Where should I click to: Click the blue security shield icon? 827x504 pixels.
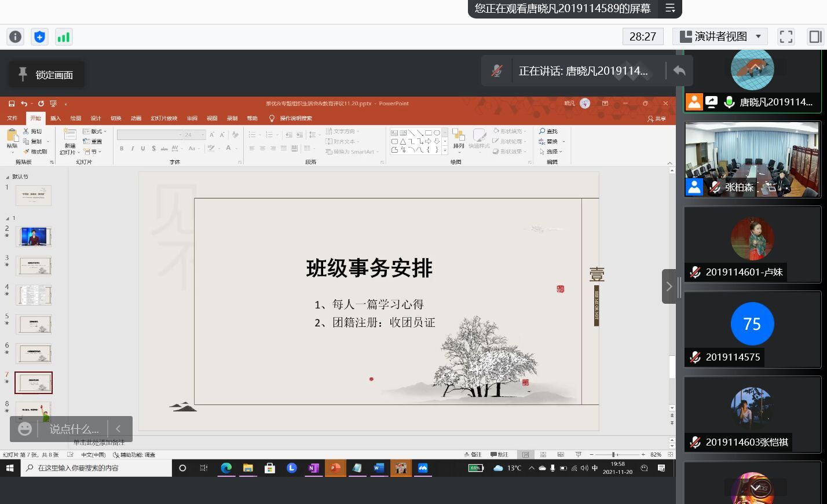(39, 37)
